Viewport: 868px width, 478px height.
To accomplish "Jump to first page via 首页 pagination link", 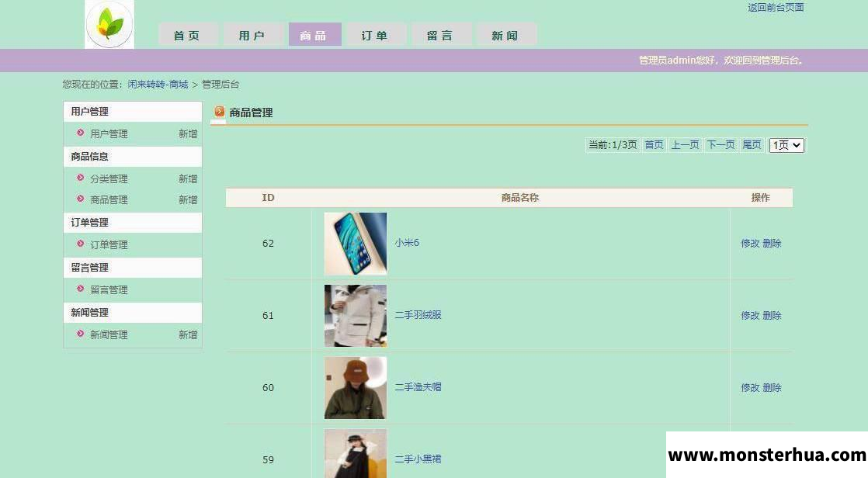I will coord(654,145).
